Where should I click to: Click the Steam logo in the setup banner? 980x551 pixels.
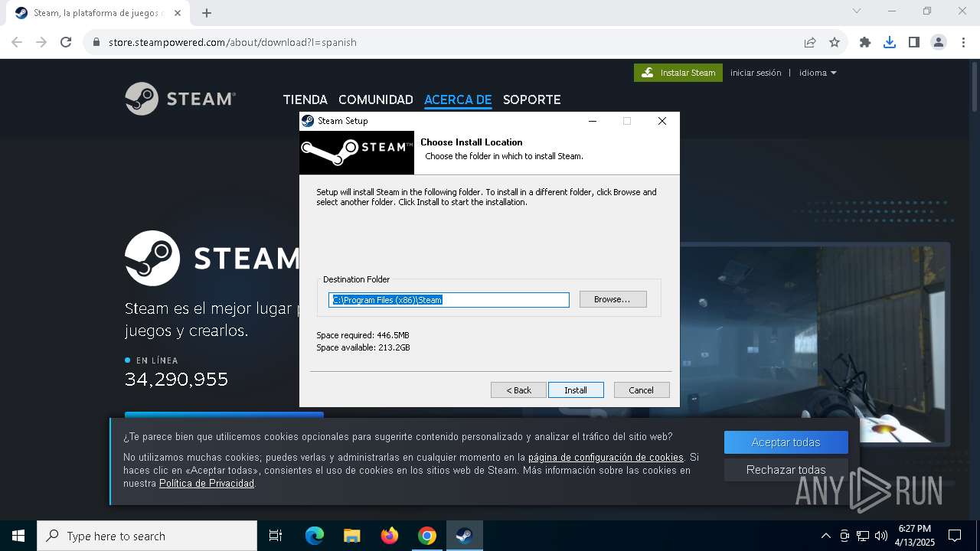357,152
